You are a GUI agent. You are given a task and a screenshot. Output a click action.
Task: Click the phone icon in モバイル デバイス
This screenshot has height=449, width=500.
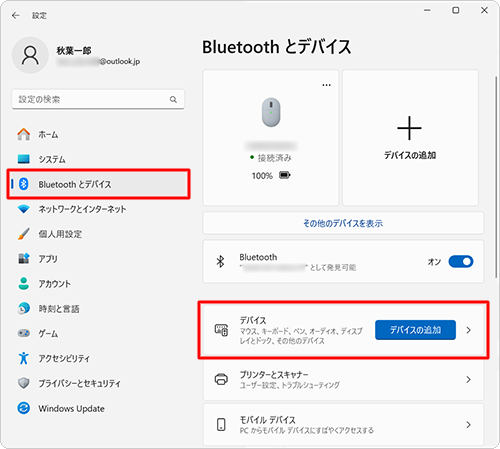pos(221,425)
